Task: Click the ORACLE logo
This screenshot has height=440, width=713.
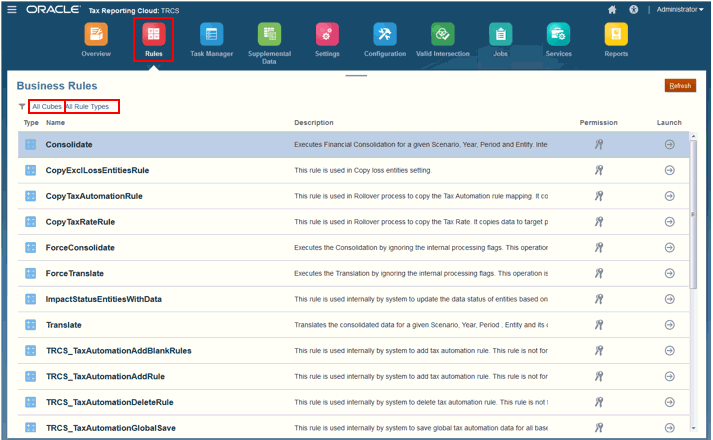Action: point(53,10)
